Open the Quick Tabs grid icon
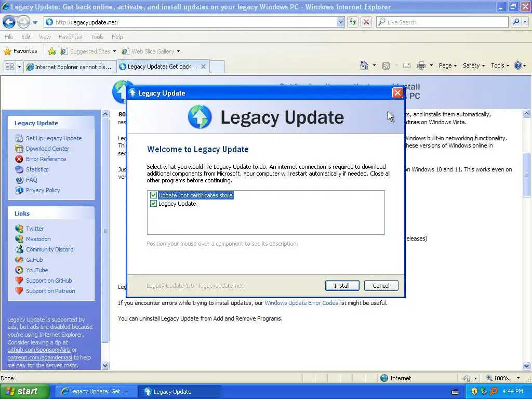 tap(9, 66)
